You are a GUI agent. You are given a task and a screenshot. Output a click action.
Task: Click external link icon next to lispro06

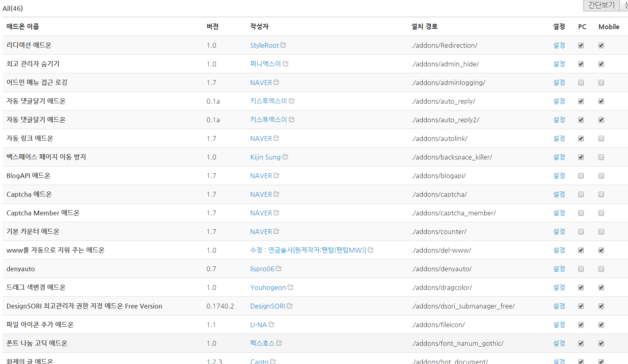pyautogui.click(x=279, y=268)
